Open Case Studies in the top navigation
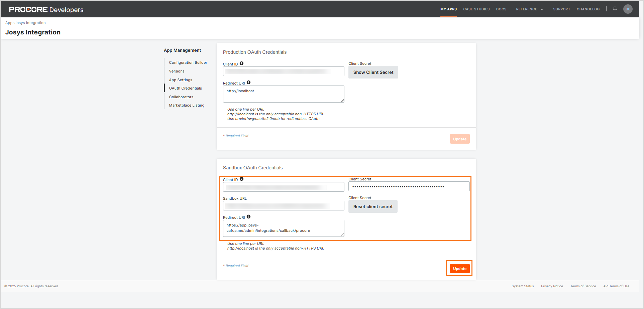The image size is (644, 309). pos(476,9)
